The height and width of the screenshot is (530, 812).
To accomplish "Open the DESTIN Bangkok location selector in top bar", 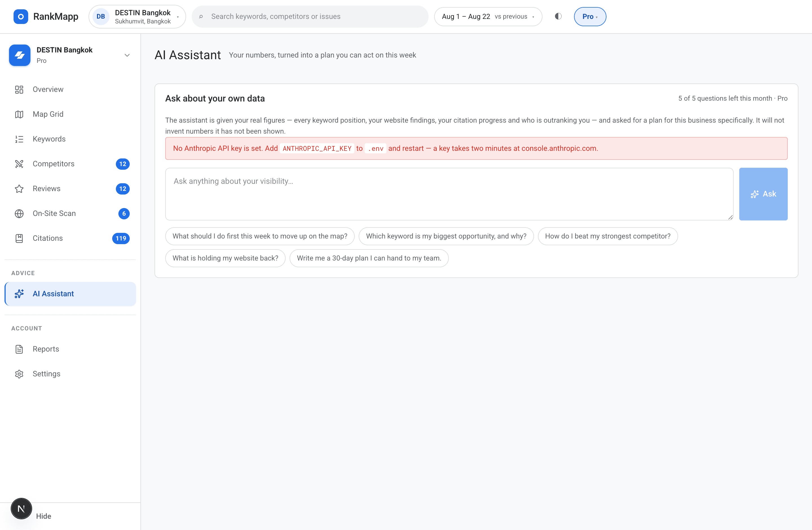I will coord(137,16).
